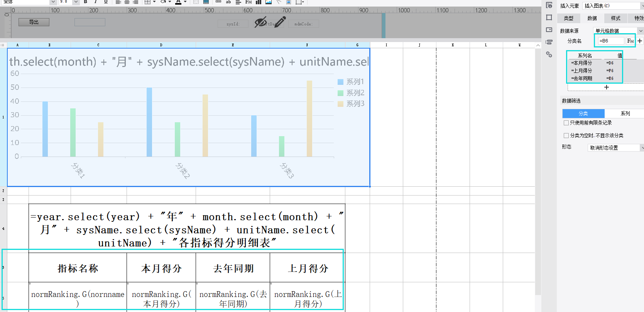The width and height of the screenshot is (644, 312).
Task: Open formula editor F(x) beside 分类名
Action: click(x=630, y=41)
